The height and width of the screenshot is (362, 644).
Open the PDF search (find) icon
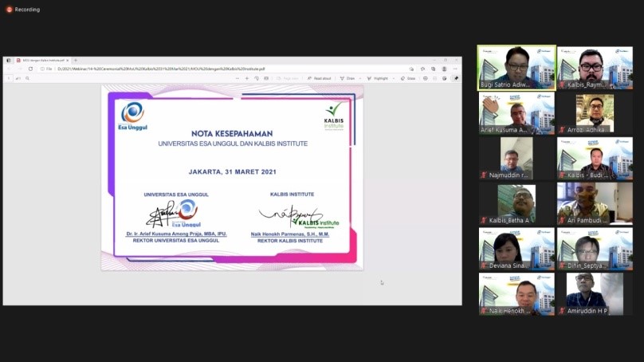(x=28, y=78)
